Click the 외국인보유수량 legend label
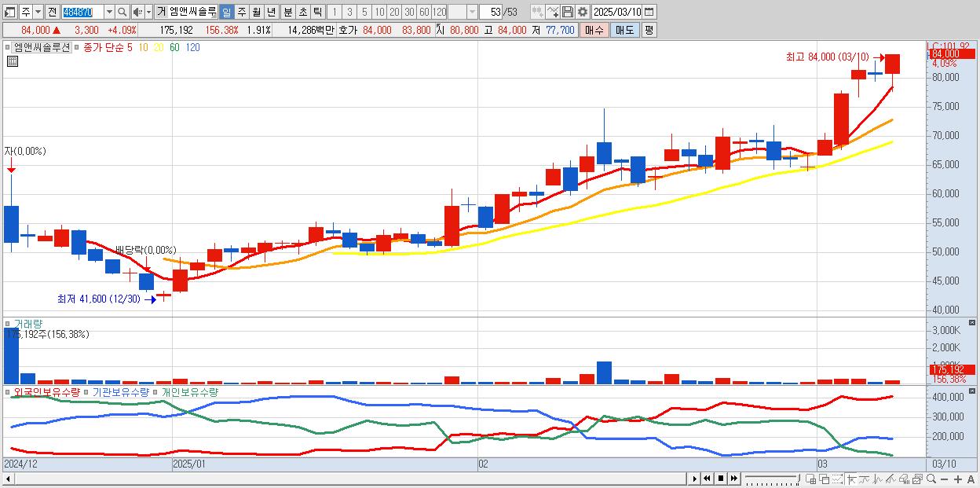The image size is (980, 488). point(46,391)
